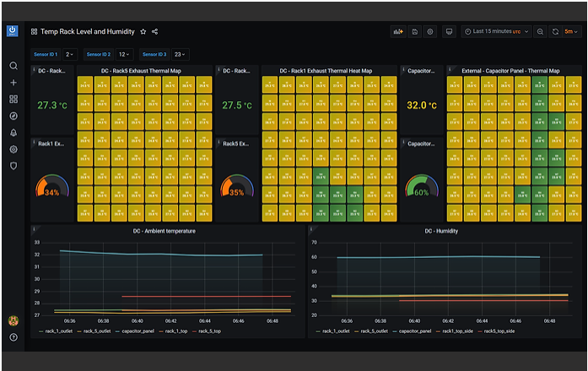Open the Server Admin shield icon

[x=13, y=165]
